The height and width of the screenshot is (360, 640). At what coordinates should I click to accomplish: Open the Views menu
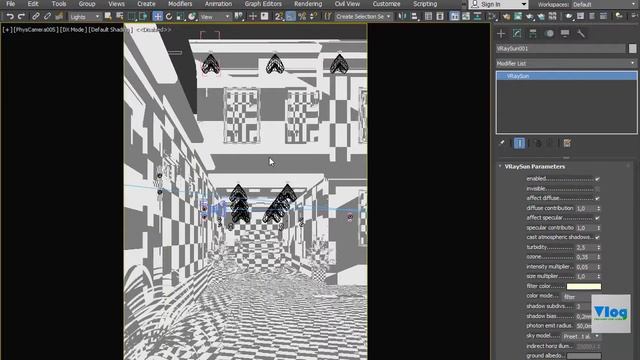pyautogui.click(x=116, y=4)
